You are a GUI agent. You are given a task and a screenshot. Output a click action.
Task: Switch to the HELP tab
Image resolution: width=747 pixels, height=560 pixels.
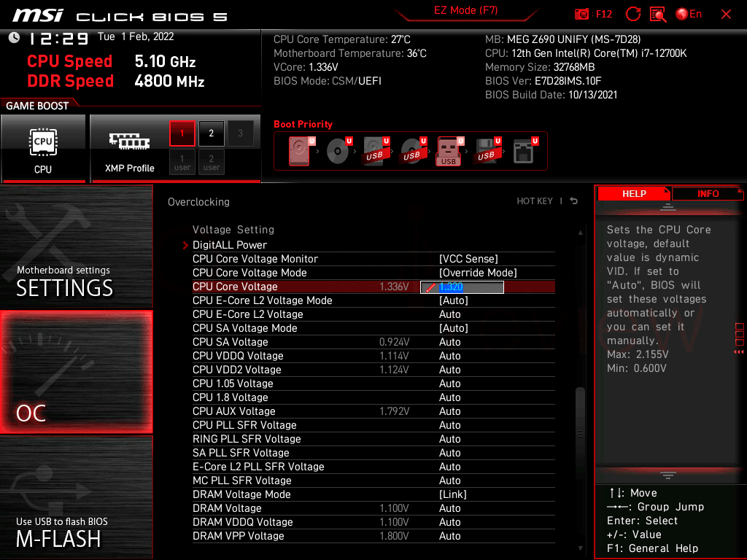click(x=634, y=194)
